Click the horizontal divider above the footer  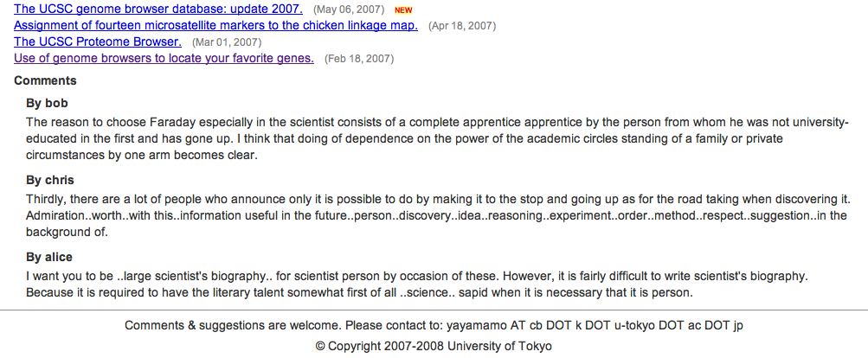point(434,310)
